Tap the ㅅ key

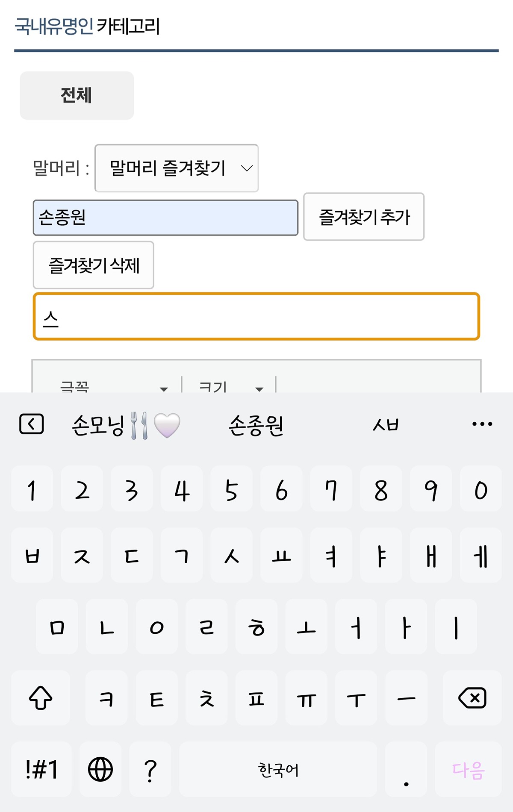point(232,555)
